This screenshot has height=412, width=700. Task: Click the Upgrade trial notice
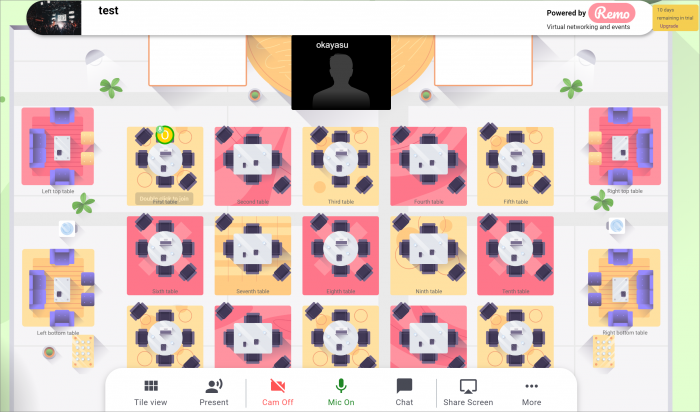675,18
